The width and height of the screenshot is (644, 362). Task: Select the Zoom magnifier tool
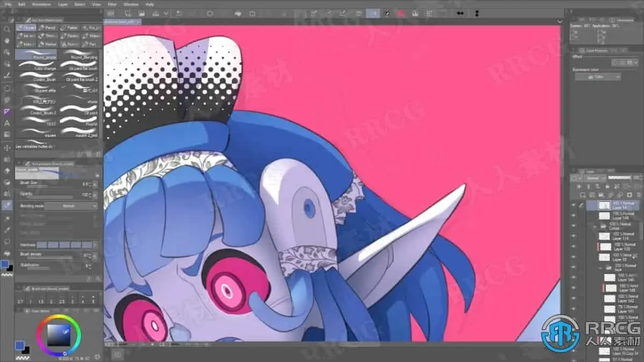(7, 29)
